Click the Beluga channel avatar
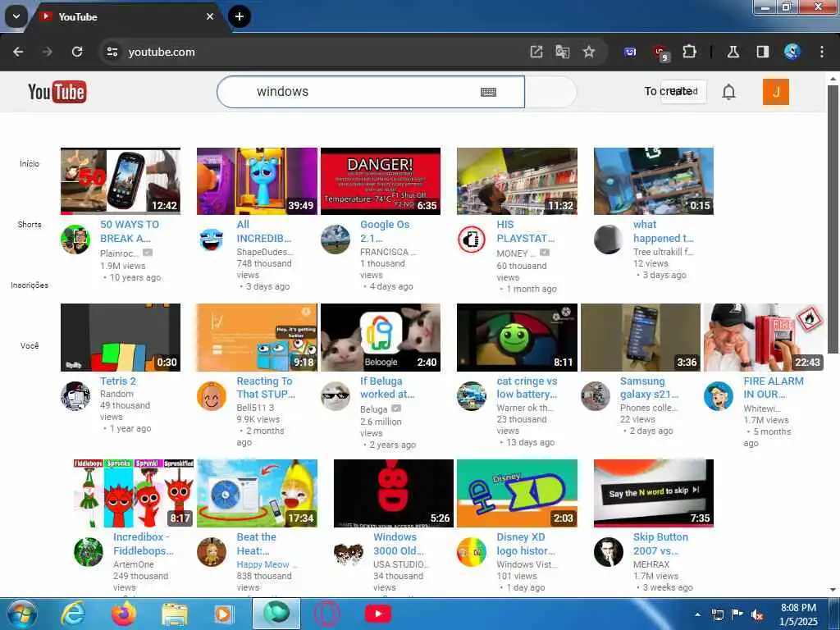The height and width of the screenshot is (630, 840). point(336,396)
